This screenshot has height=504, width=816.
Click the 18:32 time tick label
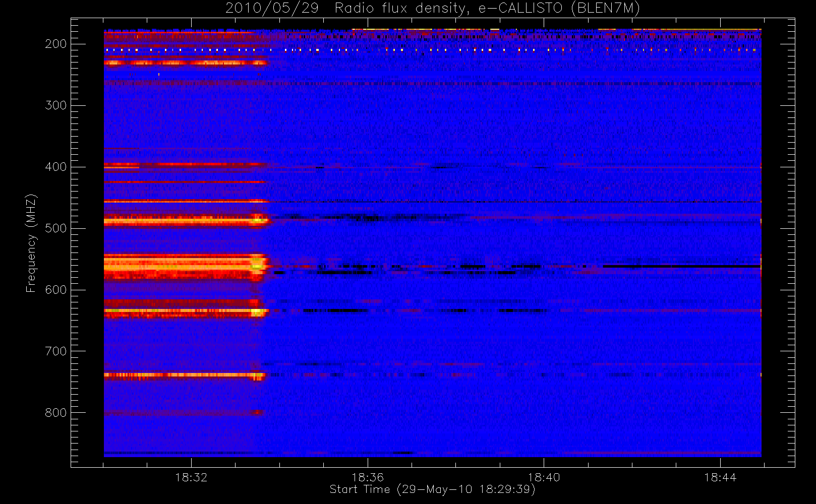tap(191, 477)
